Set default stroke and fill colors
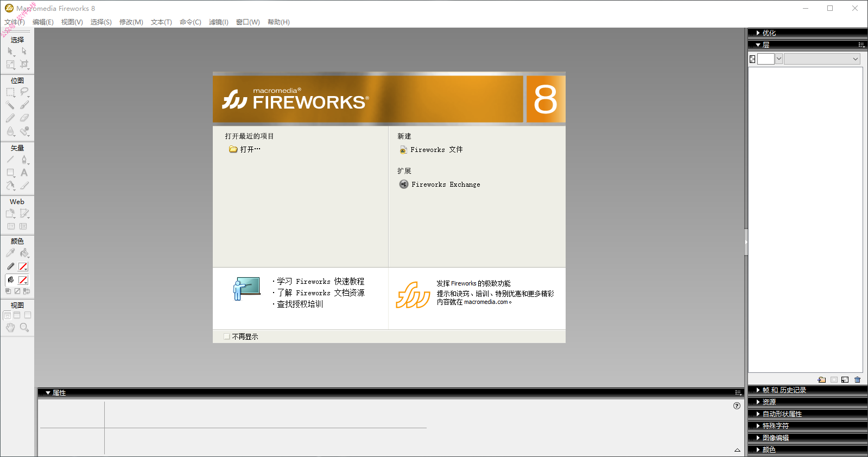The height and width of the screenshot is (457, 868). 8,291
